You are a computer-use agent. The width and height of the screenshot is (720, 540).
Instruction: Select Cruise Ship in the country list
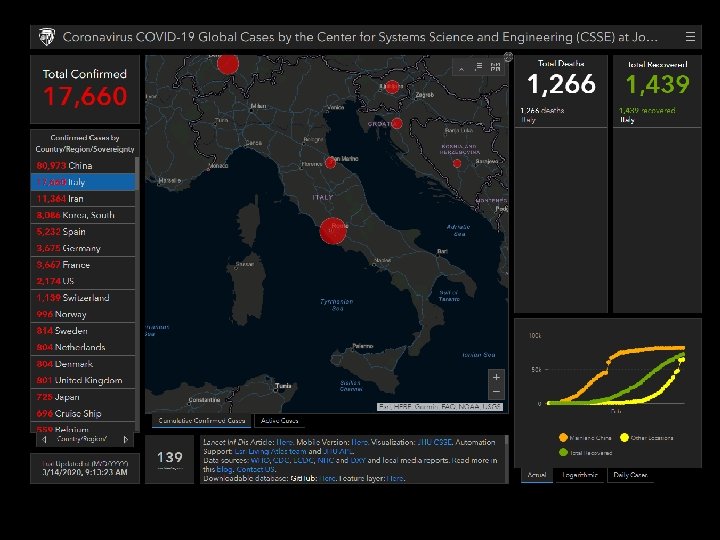coord(83,413)
